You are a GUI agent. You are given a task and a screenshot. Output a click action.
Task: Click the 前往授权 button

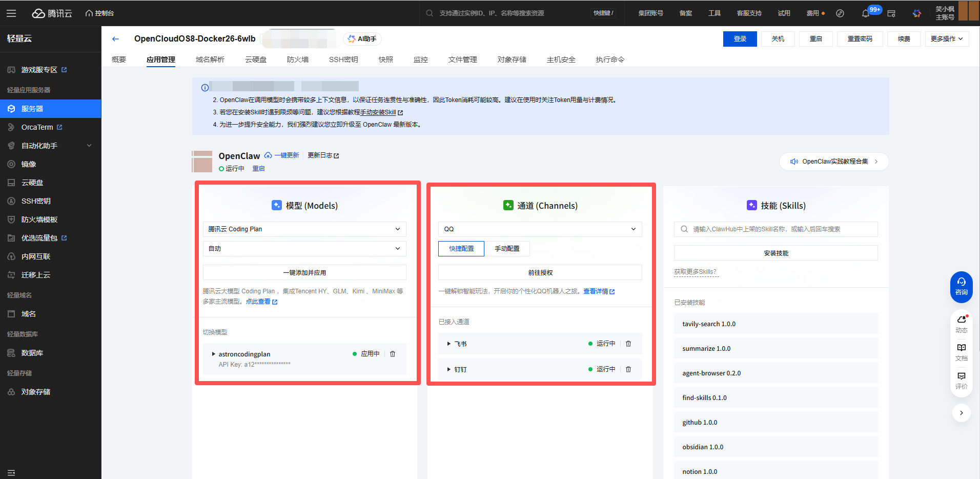pos(540,272)
